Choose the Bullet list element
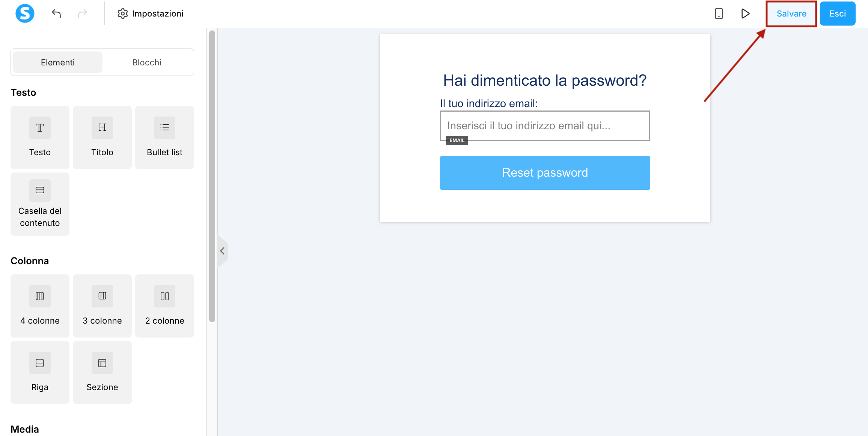This screenshot has width=868, height=436. click(164, 138)
